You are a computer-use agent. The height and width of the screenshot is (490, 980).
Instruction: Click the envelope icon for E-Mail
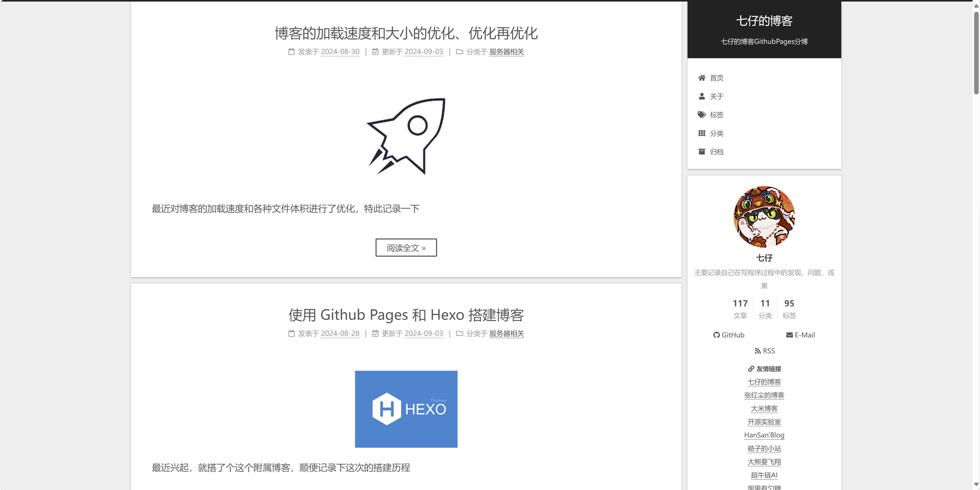pyautogui.click(x=789, y=335)
